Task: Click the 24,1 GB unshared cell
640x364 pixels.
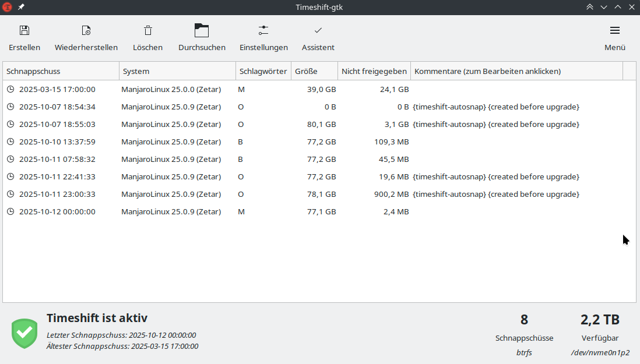Action: point(394,89)
